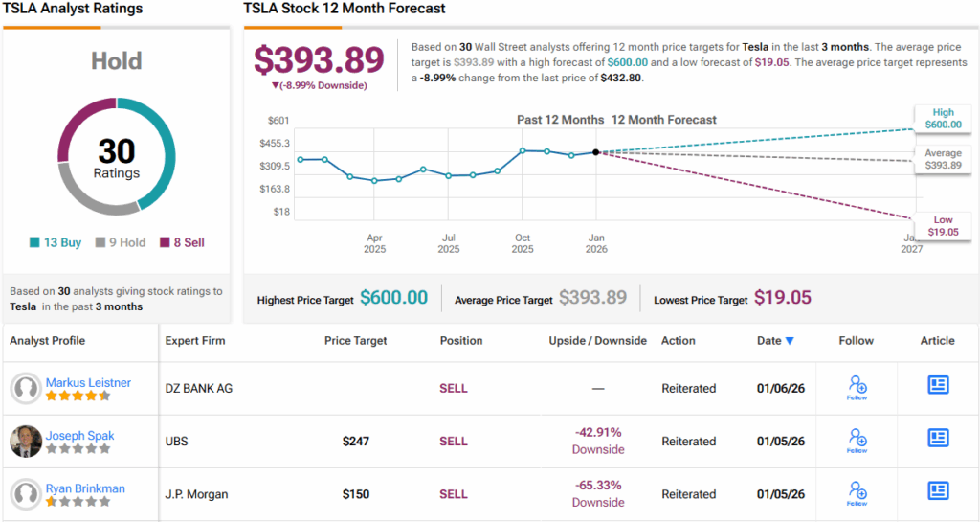Sort table by Date arrow
Viewport: 980px width, 522px height.
790,341
